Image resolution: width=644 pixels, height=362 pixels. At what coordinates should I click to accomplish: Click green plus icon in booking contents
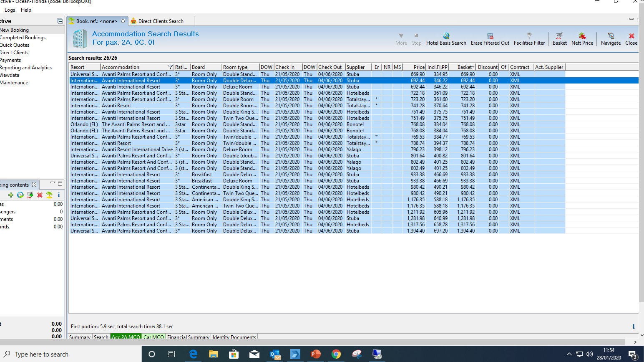(11, 195)
